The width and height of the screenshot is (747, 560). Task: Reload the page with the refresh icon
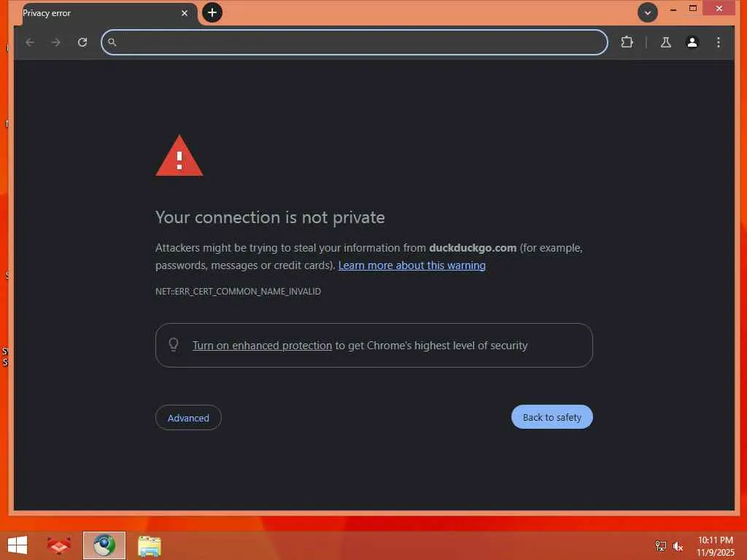click(82, 42)
